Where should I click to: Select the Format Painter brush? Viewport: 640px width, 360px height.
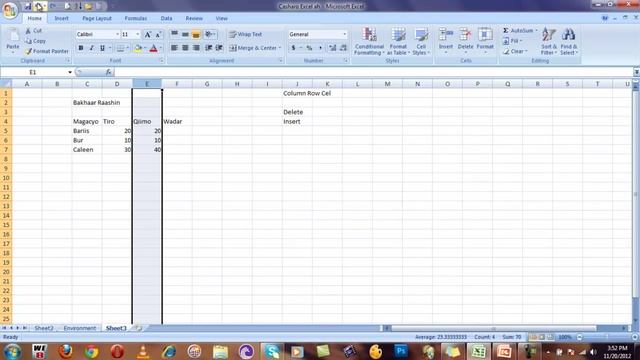click(x=28, y=51)
